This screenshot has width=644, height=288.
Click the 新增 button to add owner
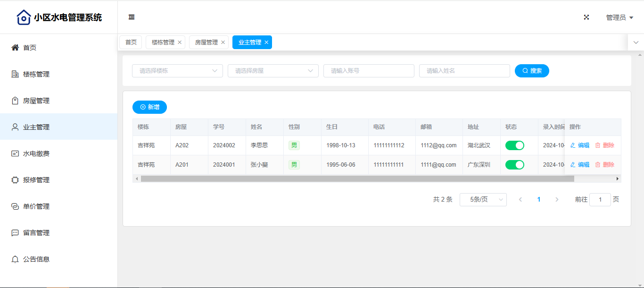point(149,107)
